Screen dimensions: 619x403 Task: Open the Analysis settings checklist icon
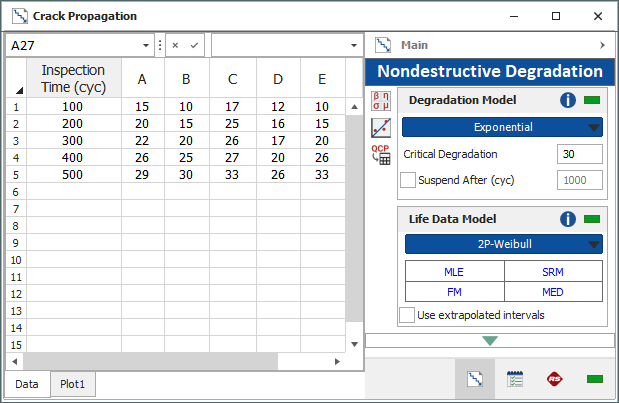515,379
